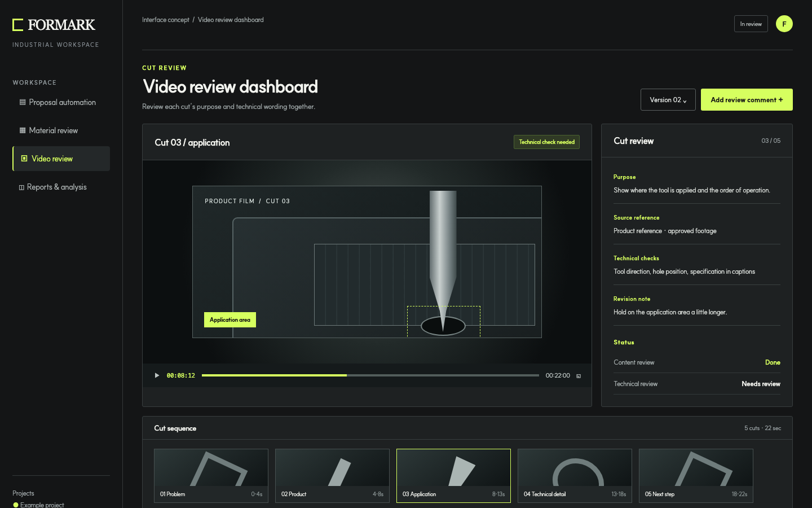Seek on the video progress bar
The width and height of the screenshot is (812, 508).
pyautogui.click(x=370, y=375)
